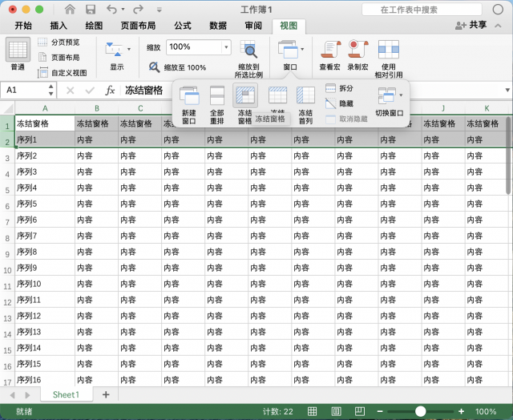The width and height of the screenshot is (513, 420).
Task: Open Page Break Preview (分页预览)
Action: pos(59,42)
